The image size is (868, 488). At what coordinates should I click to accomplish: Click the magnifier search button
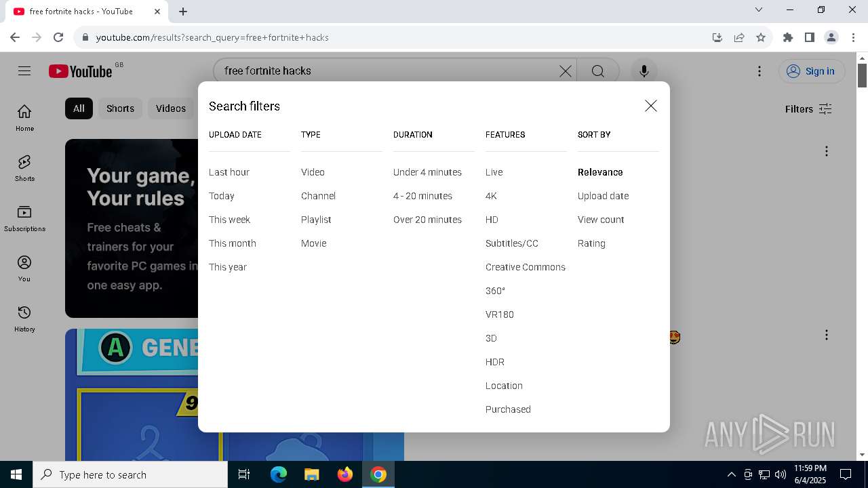click(x=597, y=71)
